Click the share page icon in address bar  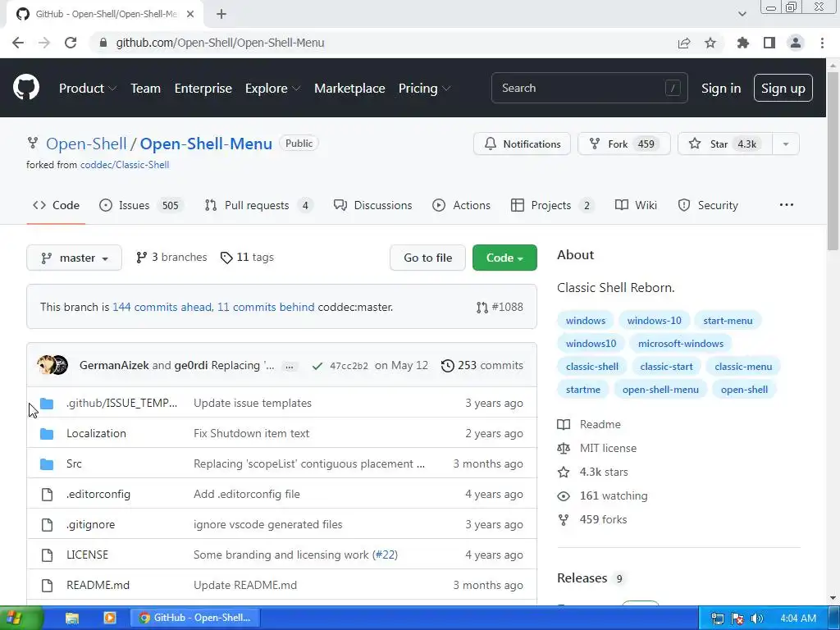tap(684, 43)
